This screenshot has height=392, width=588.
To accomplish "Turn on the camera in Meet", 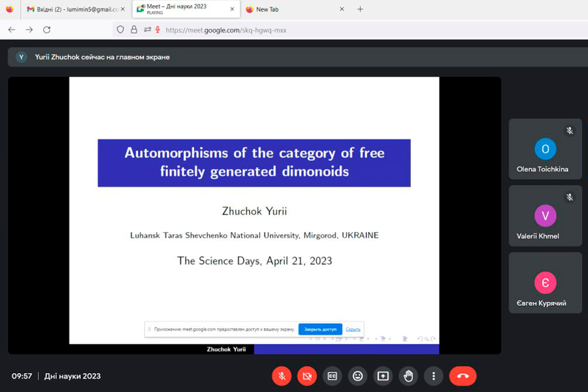I will [307, 376].
